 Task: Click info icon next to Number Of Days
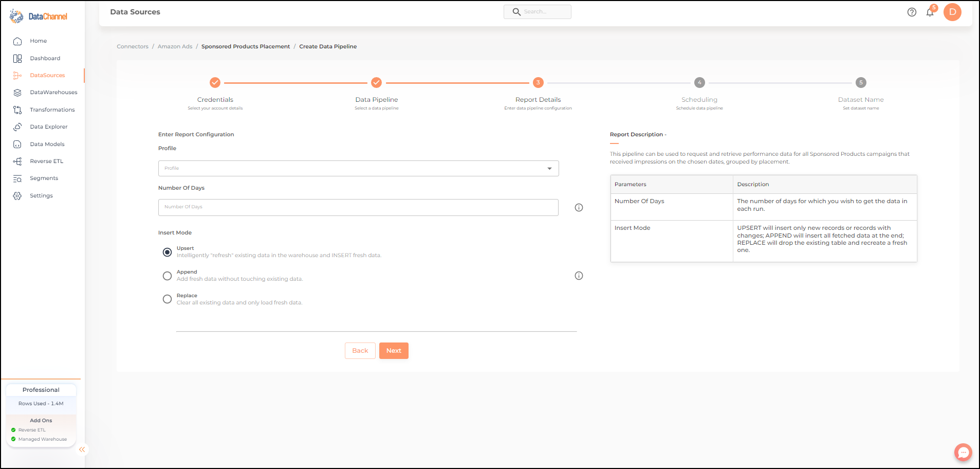(579, 208)
